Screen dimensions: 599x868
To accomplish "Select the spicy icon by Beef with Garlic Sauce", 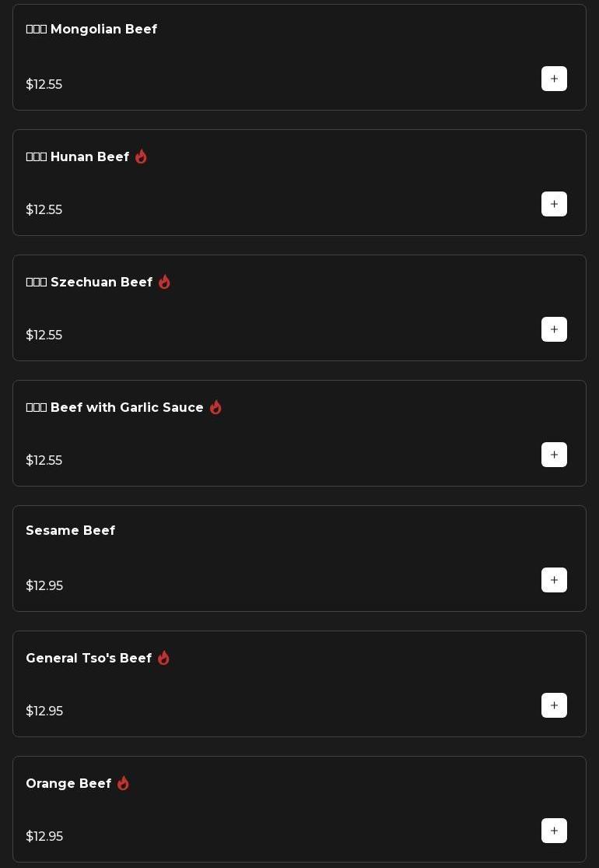I will pos(215,407).
